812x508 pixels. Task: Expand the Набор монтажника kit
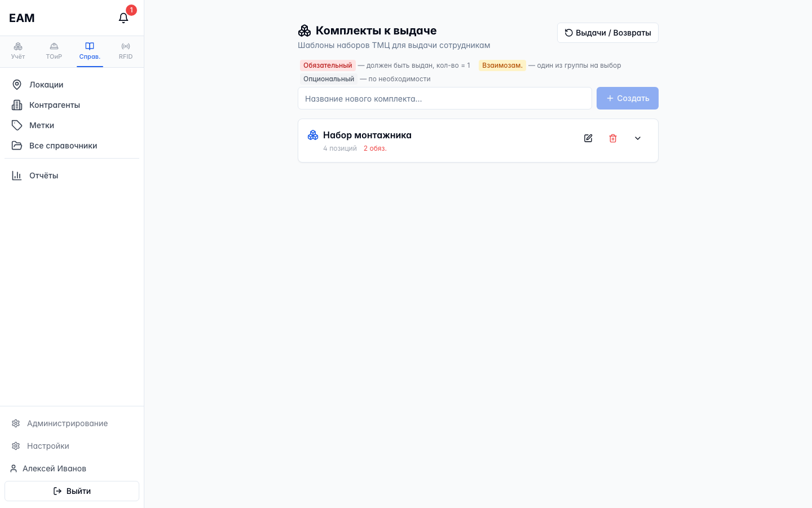[x=638, y=138]
